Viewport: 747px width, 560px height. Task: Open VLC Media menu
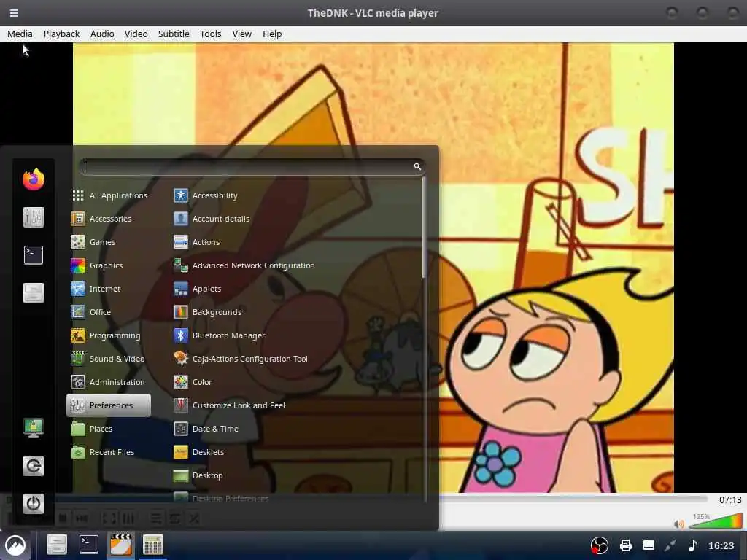pyautogui.click(x=20, y=34)
